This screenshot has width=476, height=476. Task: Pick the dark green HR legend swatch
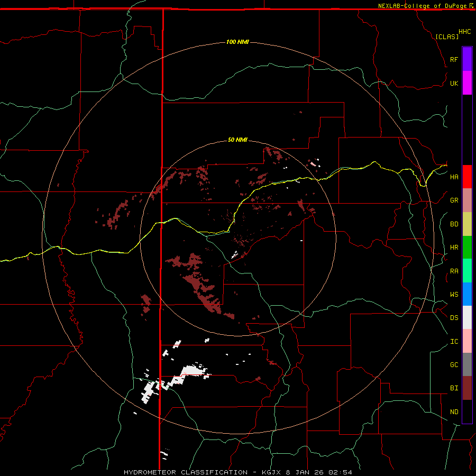[467, 248]
